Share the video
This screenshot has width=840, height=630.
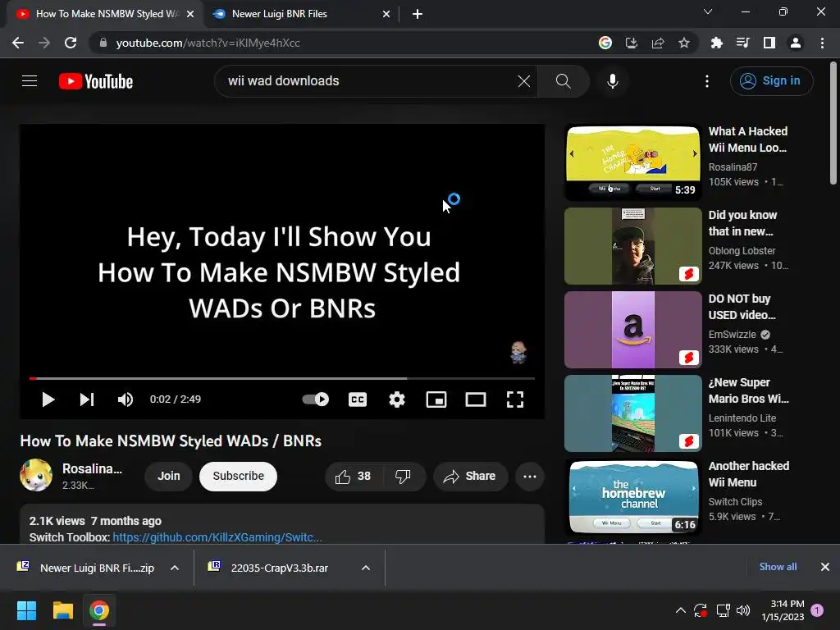point(470,477)
